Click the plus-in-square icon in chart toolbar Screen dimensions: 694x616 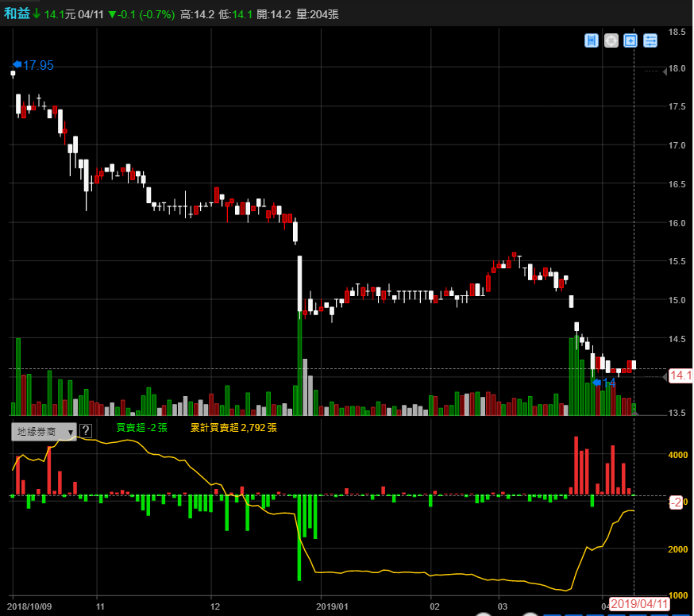630,40
